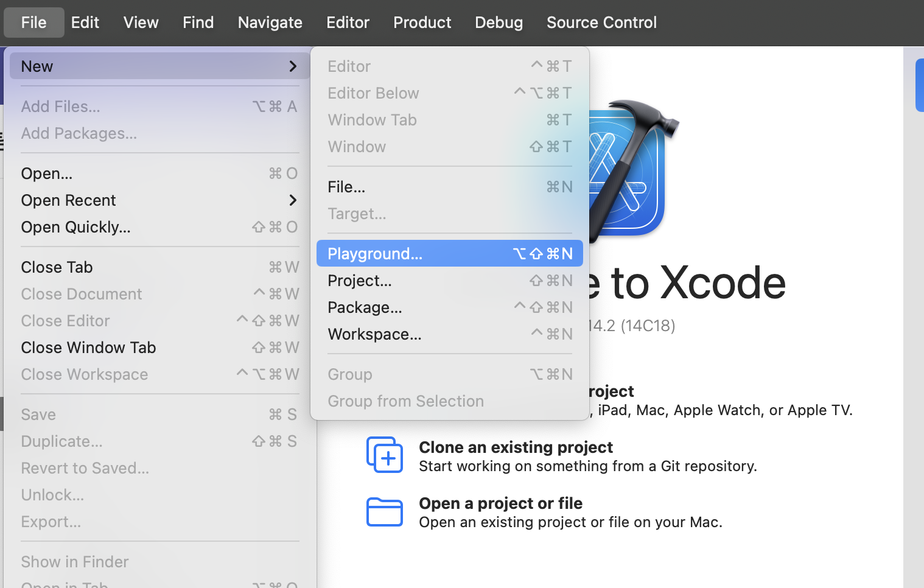Open the Source Control menu
This screenshot has height=588, width=924.
coord(602,23)
